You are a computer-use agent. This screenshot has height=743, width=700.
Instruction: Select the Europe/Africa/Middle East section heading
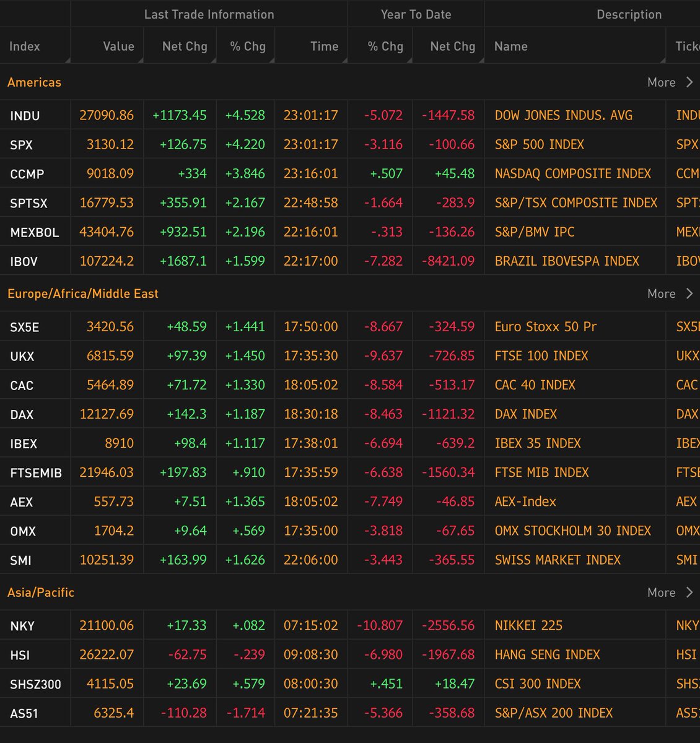(83, 294)
